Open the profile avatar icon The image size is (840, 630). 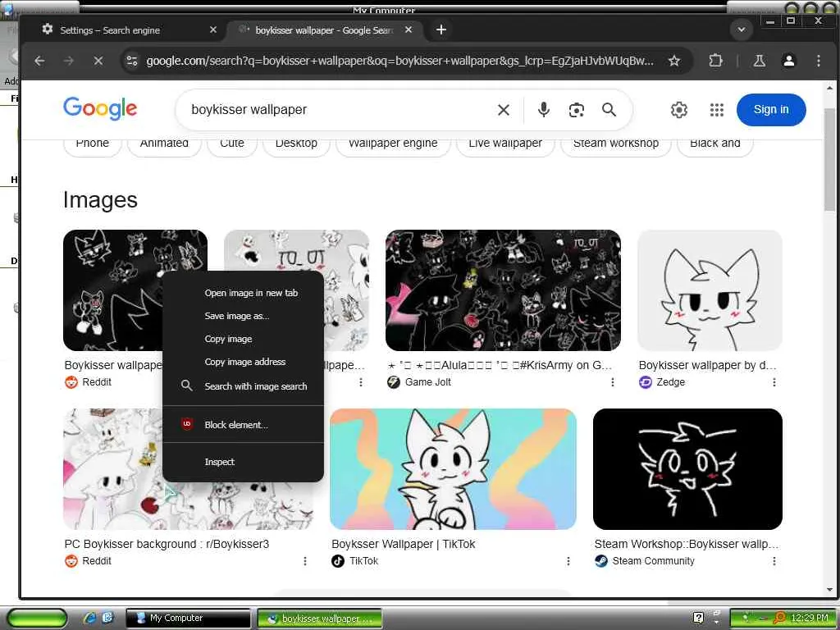788,61
